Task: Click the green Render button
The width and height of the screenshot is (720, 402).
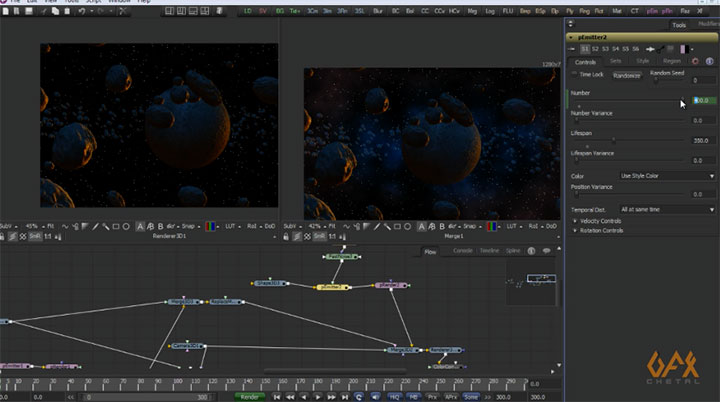Action: [x=249, y=397]
